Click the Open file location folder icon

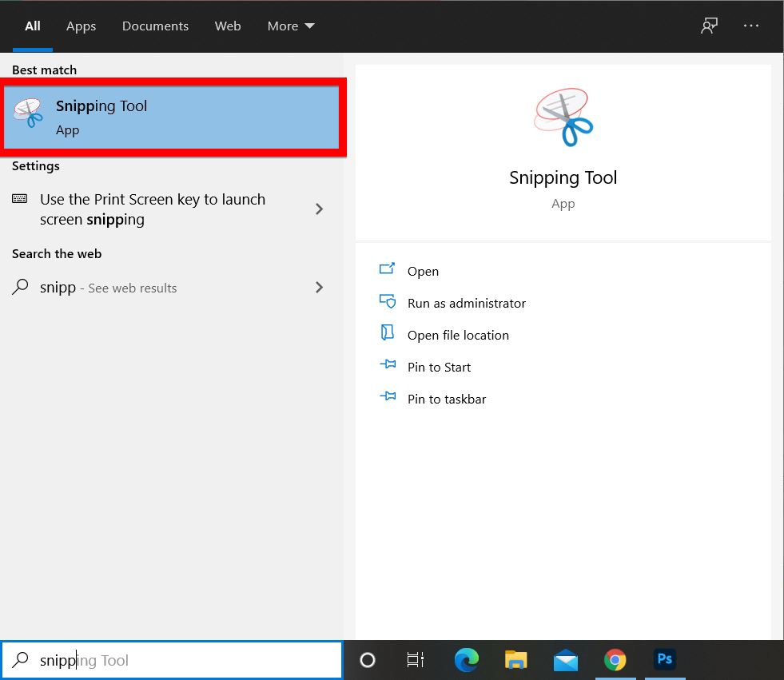coord(388,332)
